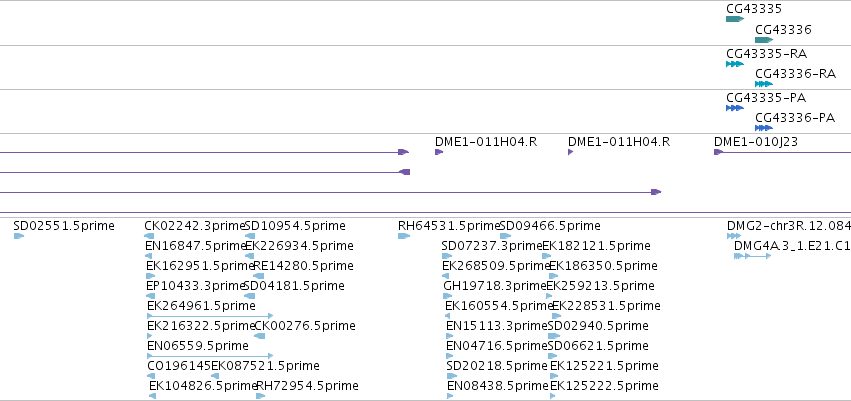Click the CG43336-RA transcript arrow glyph

tap(764, 84)
